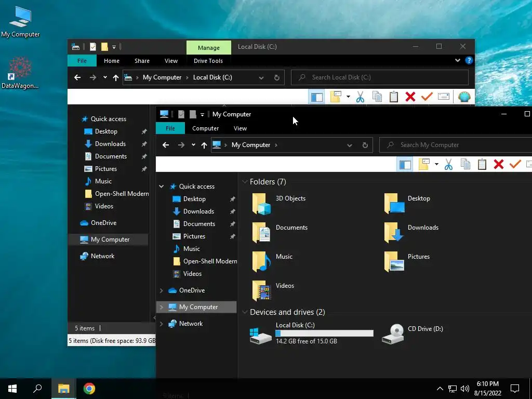Screen dimensions: 532x399
Task: Select Local Disk (C:) drive icon
Action: coord(260,336)
